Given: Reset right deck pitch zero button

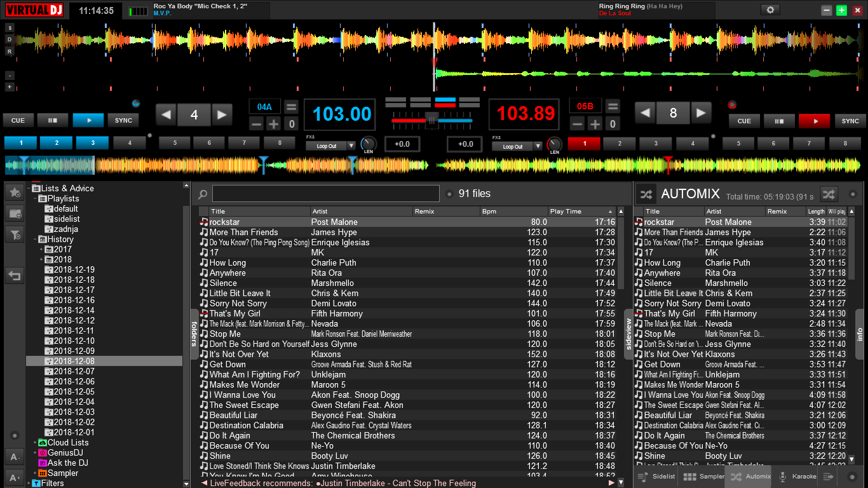Looking at the screenshot, I should [613, 124].
